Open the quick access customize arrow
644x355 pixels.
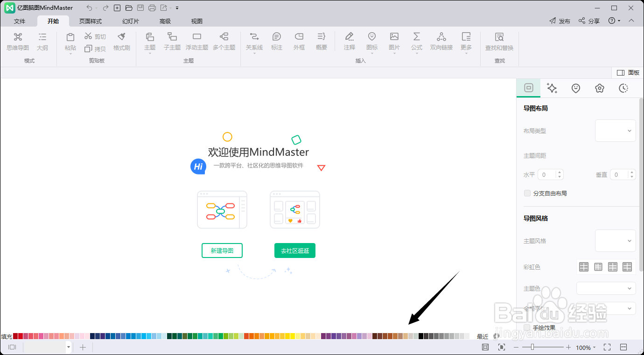177,8
